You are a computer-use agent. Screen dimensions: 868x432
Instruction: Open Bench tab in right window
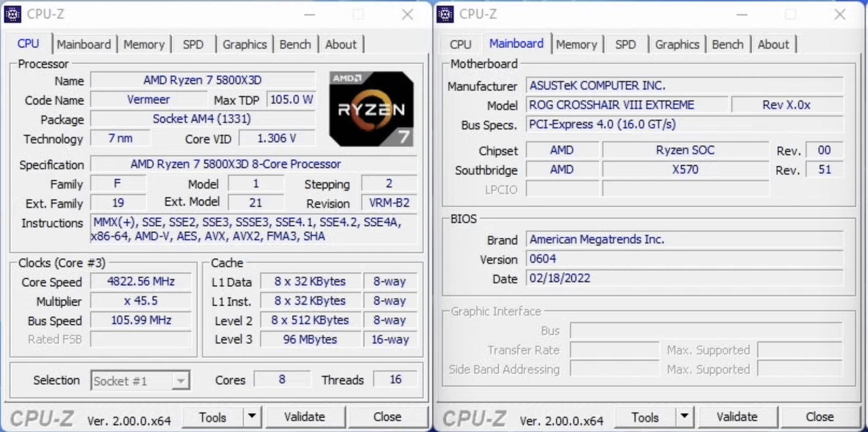728,44
